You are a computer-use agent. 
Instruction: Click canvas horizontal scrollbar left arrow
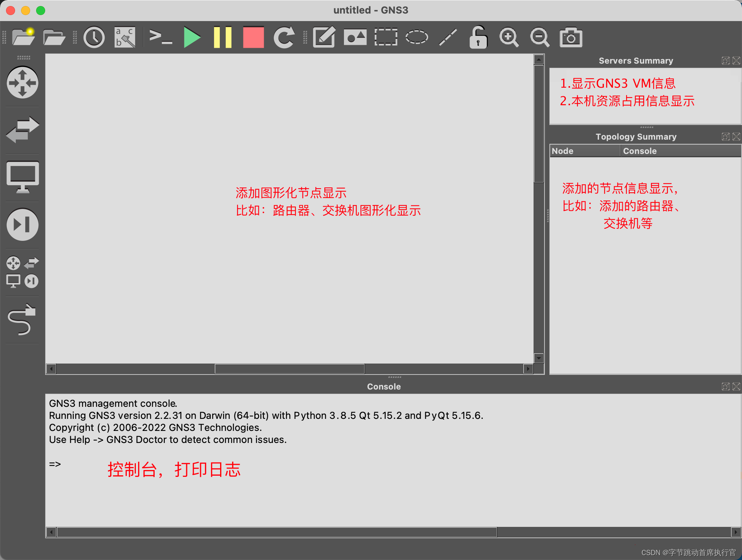pos(51,369)
